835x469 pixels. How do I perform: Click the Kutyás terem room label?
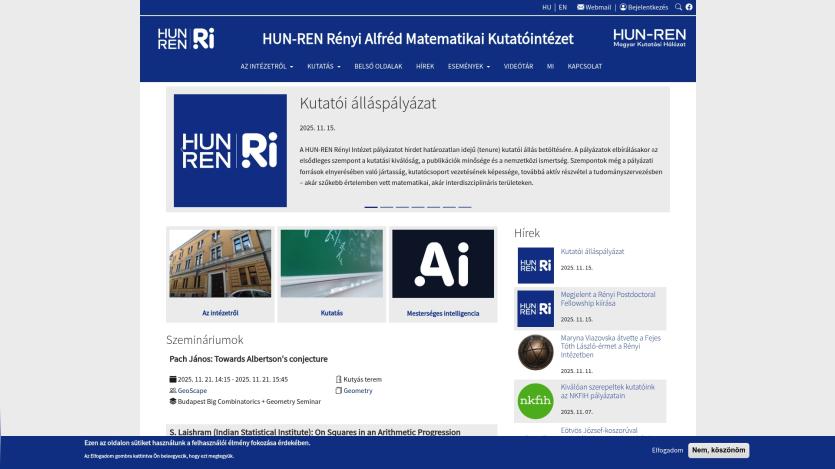[362, 380]
